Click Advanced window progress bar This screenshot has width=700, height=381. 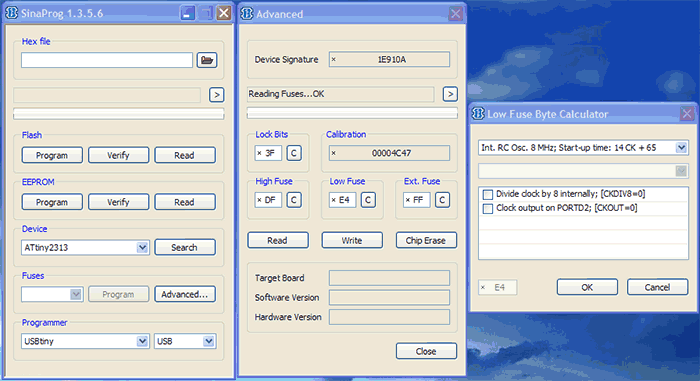click(352, 113)
